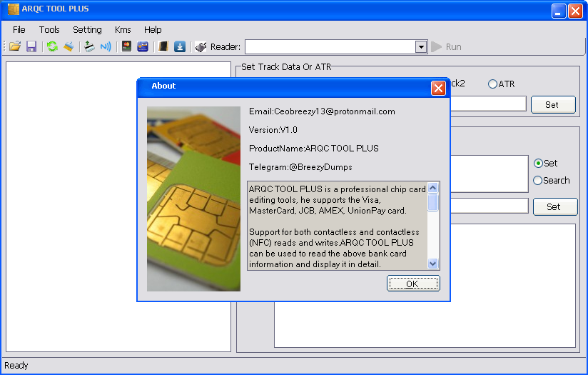Click Set button next to track data field
Image resolution: width=588 pixels, height=375 pixels.
coord(552,104)
